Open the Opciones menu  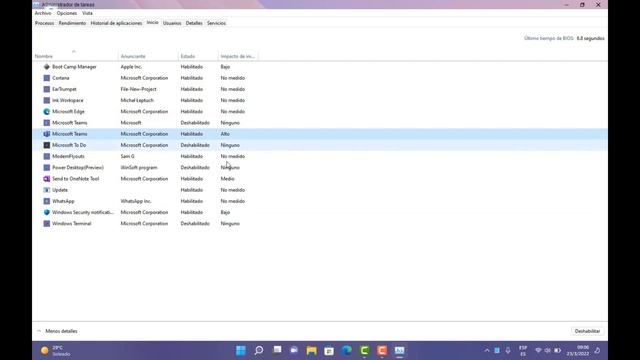tap(67, 13)
